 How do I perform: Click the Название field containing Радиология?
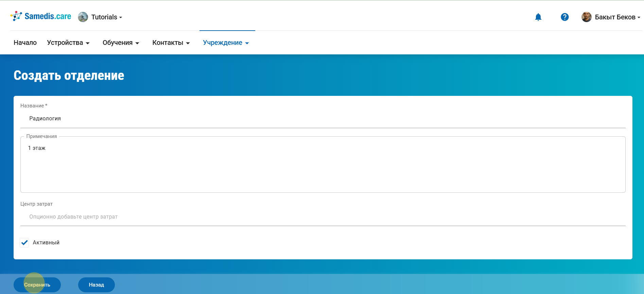323,118
